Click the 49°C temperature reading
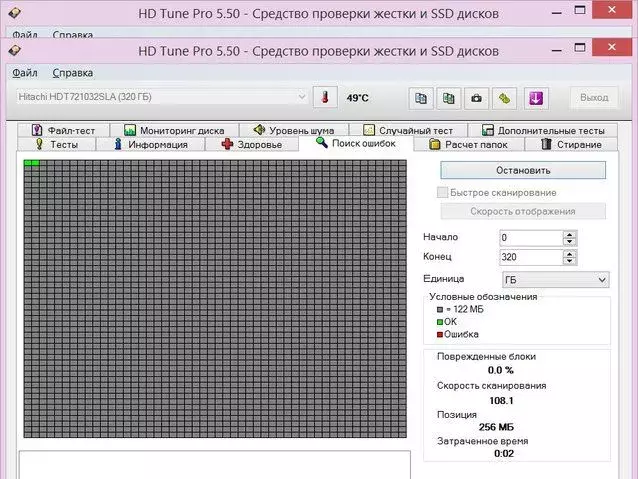638x479 pixels. pos(357,98)
